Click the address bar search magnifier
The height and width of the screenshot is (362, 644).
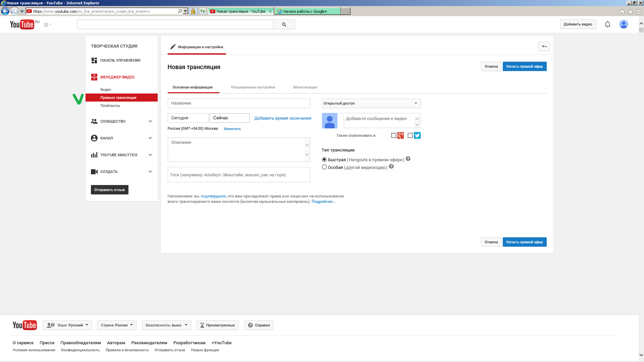click(x=180, y=11)
